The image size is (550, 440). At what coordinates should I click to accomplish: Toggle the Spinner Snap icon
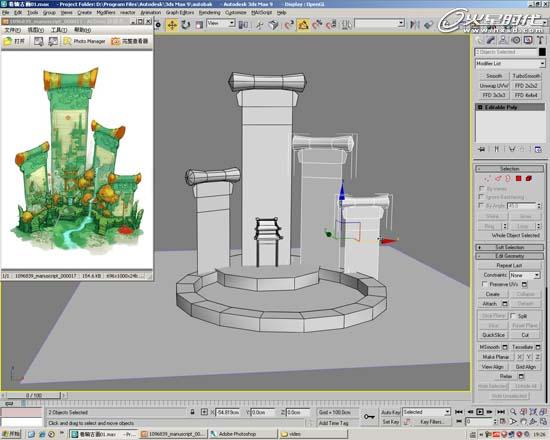(331, 25)
